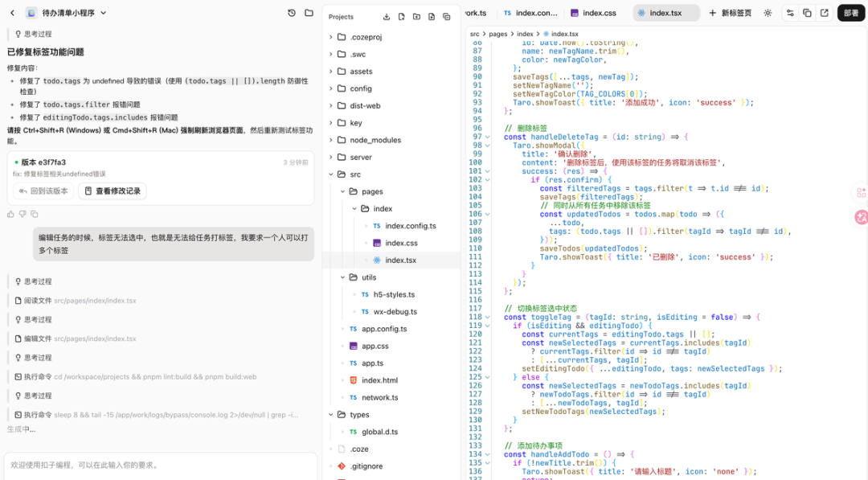868x480 pixels.
Task: Collapse the utils folder
Action: pos(342,277)
